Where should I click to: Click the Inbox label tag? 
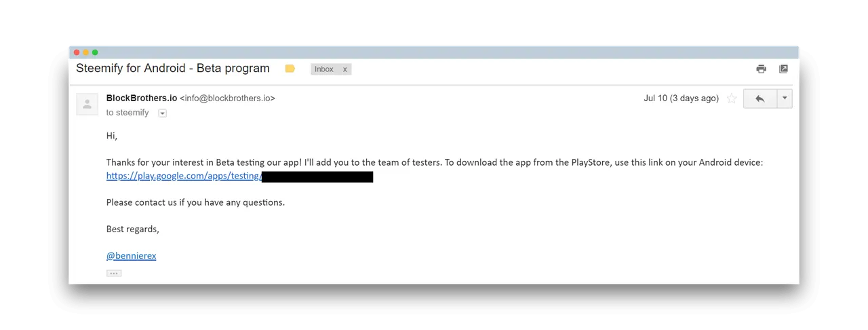tap(324, 69)
